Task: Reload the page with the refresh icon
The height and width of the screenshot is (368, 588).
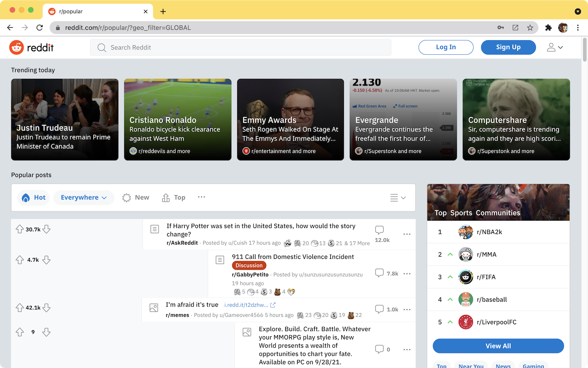Action: point(40,28)
